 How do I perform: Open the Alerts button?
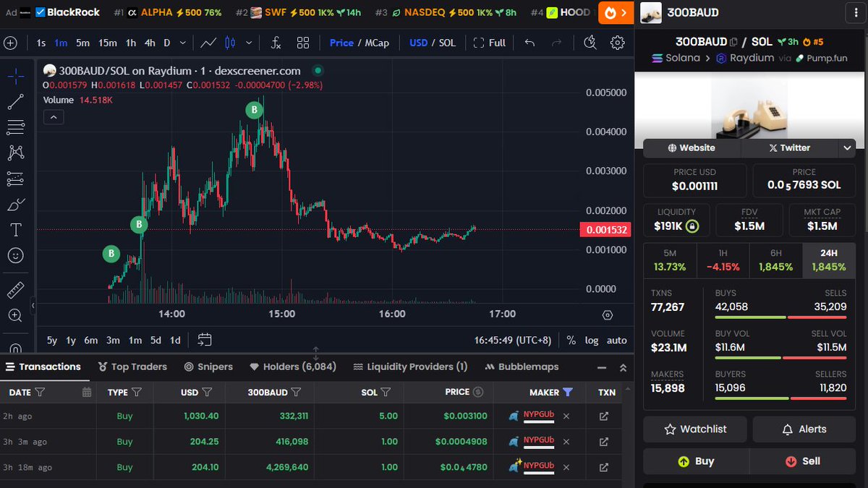pyautogui.click(x=804, y=429)
